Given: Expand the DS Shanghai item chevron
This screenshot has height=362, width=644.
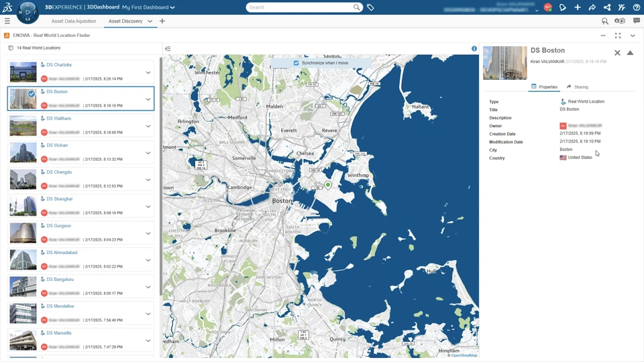Looking at the screenshot, I should tap(148, 206).
